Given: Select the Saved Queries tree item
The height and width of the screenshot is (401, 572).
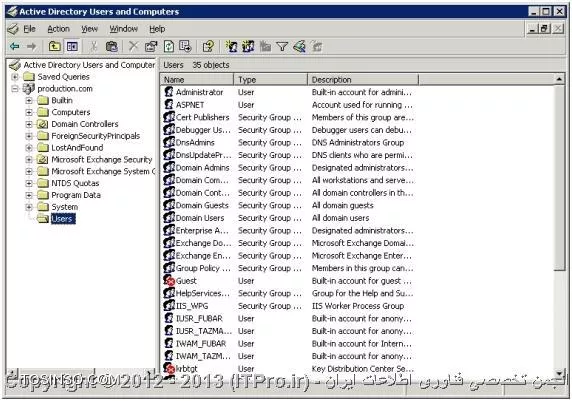Looking at the screenshot, I should [x=63, y=77].
